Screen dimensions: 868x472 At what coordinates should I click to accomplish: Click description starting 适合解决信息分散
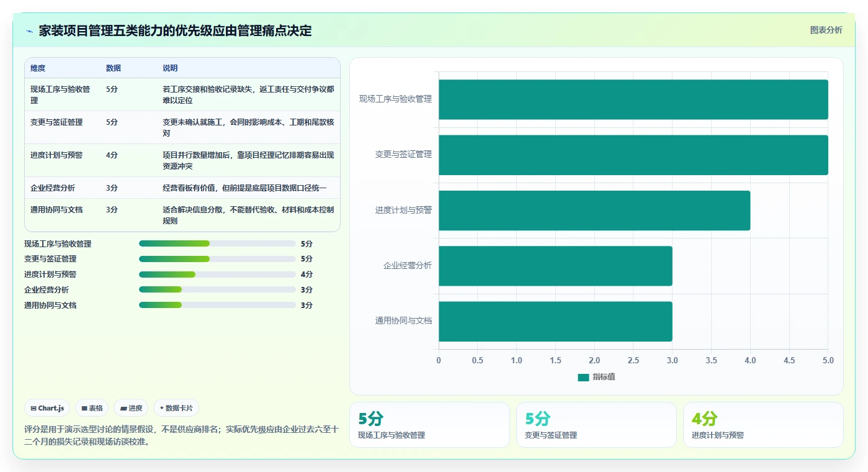[248, 216]
